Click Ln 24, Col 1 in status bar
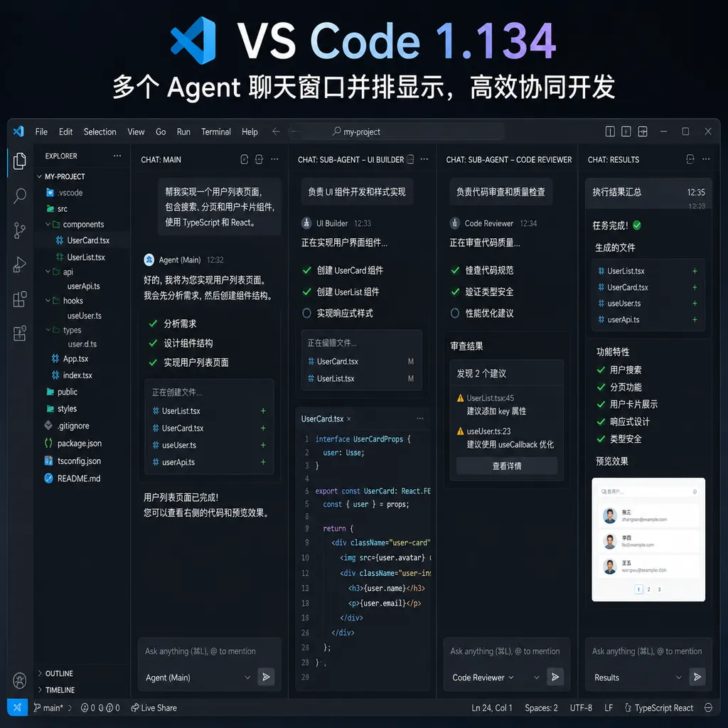 pyautogui.click(x=492, y=707)
